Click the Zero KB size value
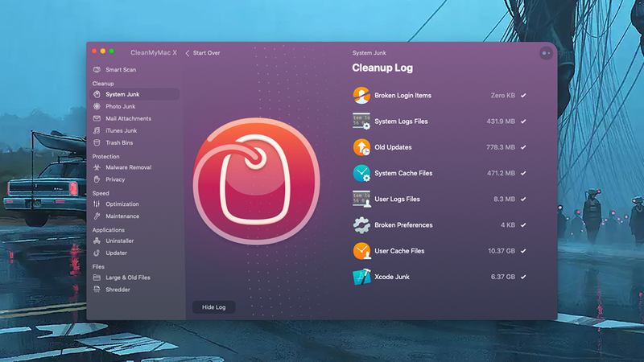This screenshot has height=362, width=644. [x=502, y=95]
